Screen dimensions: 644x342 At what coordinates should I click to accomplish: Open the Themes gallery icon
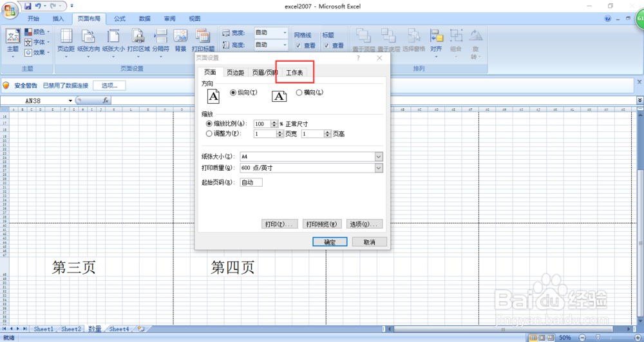(13, 36)
